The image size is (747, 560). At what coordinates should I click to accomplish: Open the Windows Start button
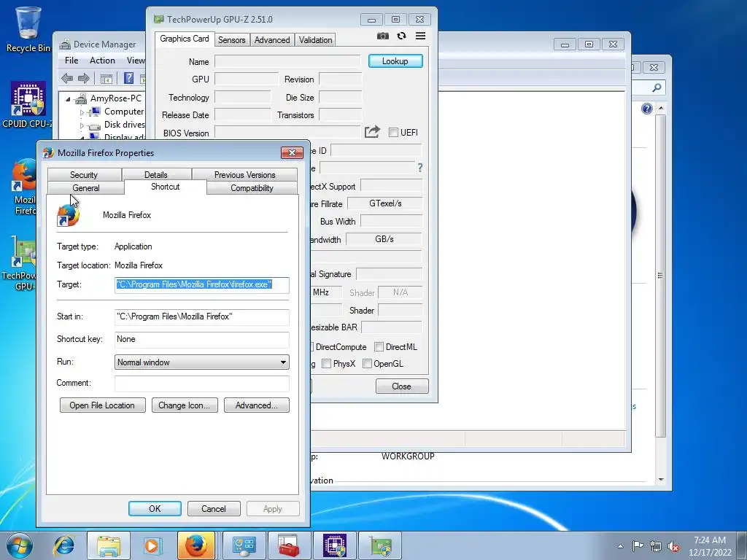coord(20,545)
